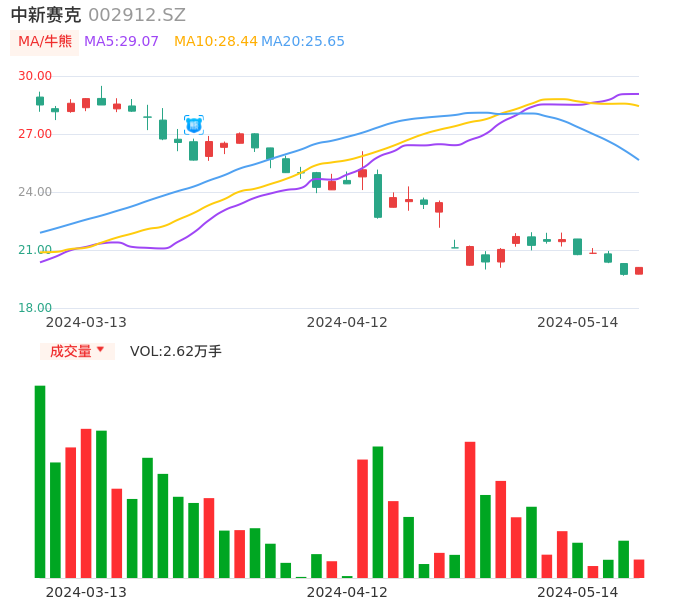Viewport: 686px width, 606px height.
Task: Select the 30.00 price axis label
Action: coord(35,76)
